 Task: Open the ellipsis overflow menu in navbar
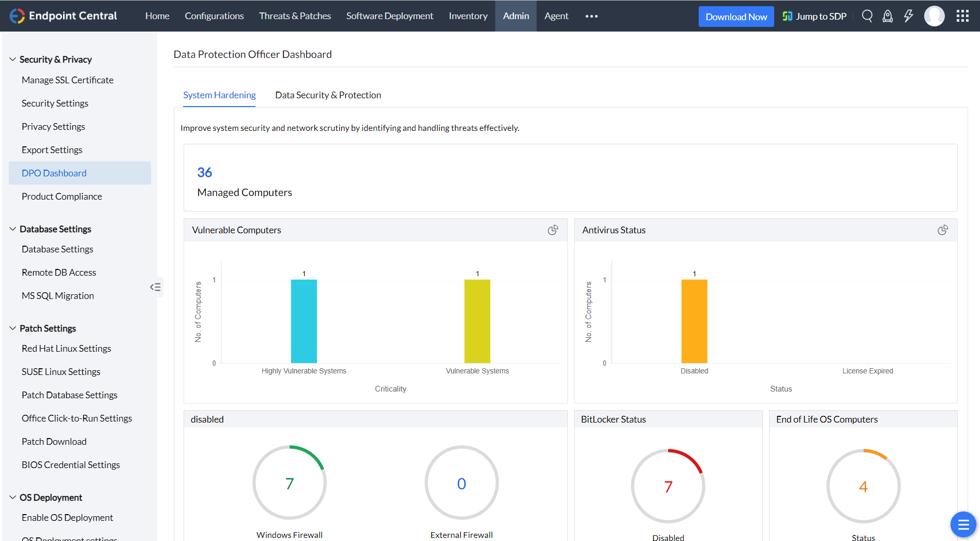(591, 16)
